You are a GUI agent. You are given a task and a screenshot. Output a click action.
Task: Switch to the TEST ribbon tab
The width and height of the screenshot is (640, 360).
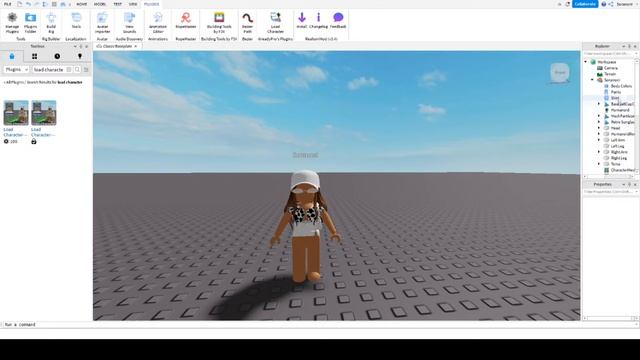pyautogui.click(x=118, y=4)
